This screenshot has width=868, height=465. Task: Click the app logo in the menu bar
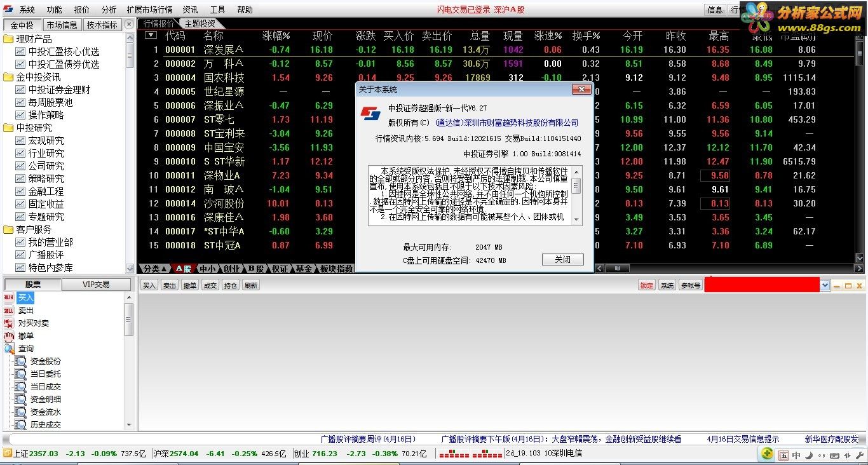pos(8,10)
